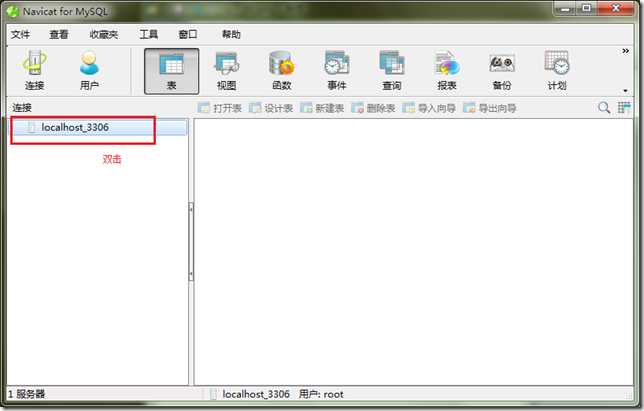Open the 收藏夹 (Favorites) menu
Viewport: 644px width, 411px height.
point(104,34)
